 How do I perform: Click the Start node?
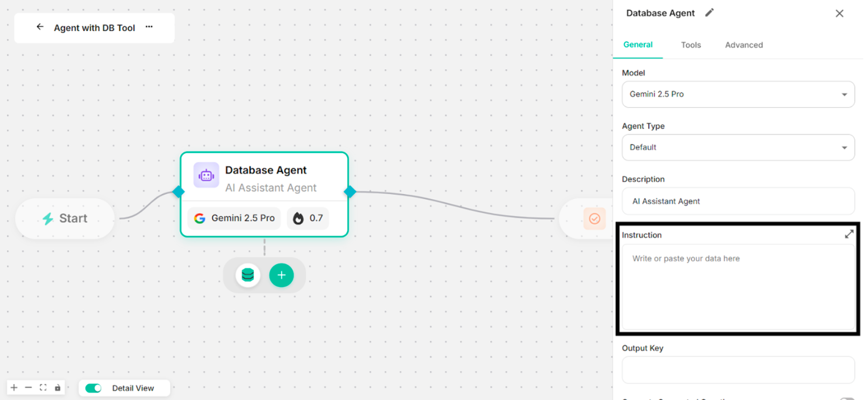(65, 218)
